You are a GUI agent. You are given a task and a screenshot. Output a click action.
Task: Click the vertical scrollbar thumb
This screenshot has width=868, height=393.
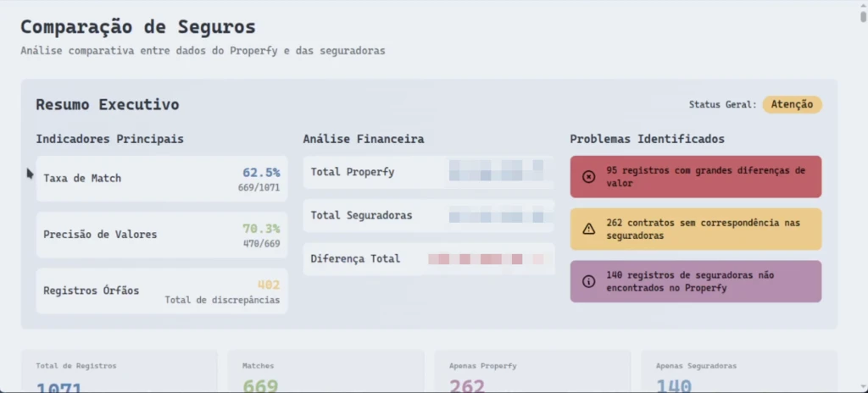pos(863,16)
